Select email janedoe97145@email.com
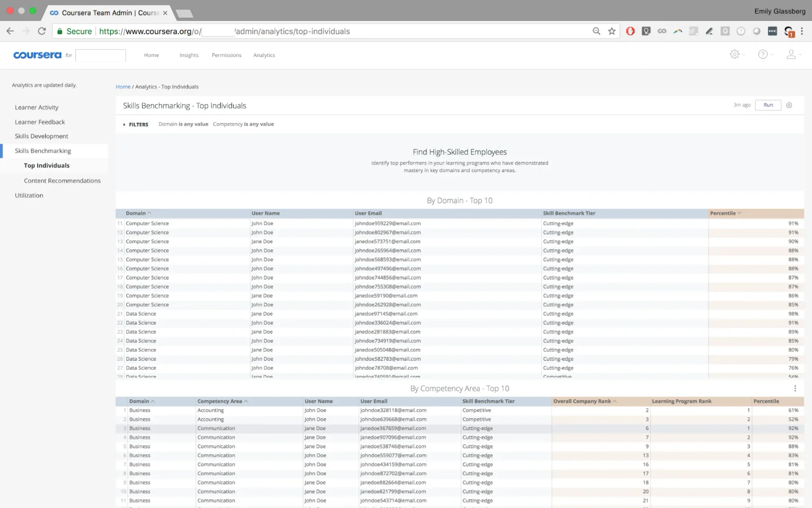 tap(386, 314)
